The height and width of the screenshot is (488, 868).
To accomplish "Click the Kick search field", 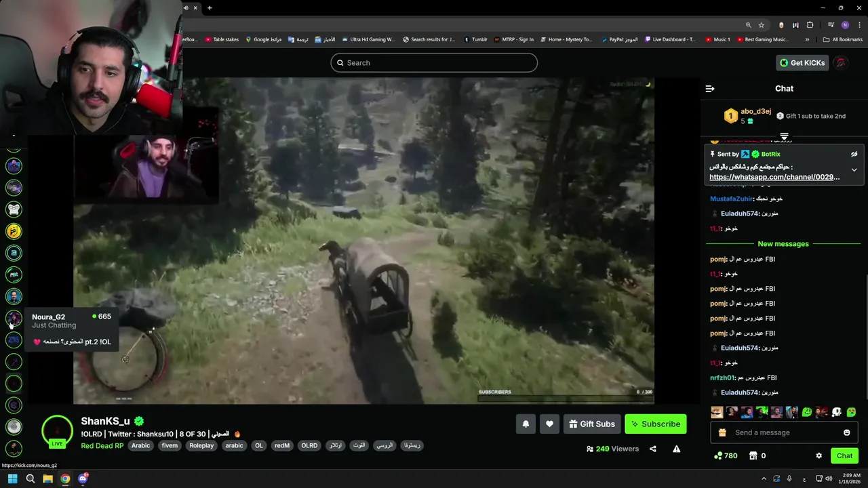I will (x=434, y=63).
